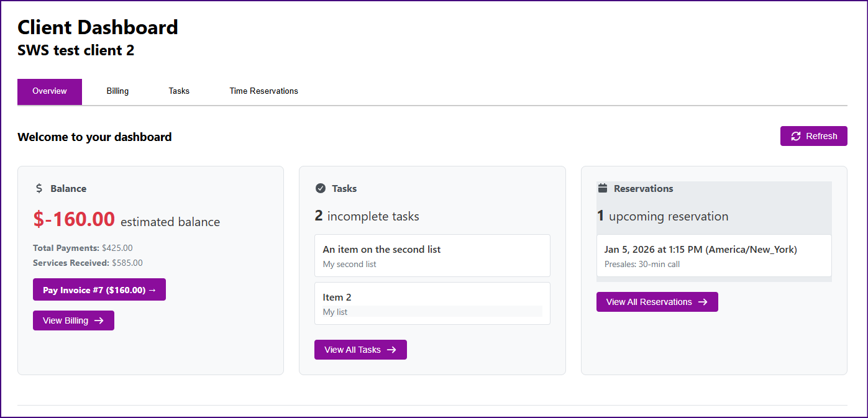The width and height of the screenshot is (868, 418).
Task: Click the circular arrows icon in Refresh
Action: tap(796, 136)
